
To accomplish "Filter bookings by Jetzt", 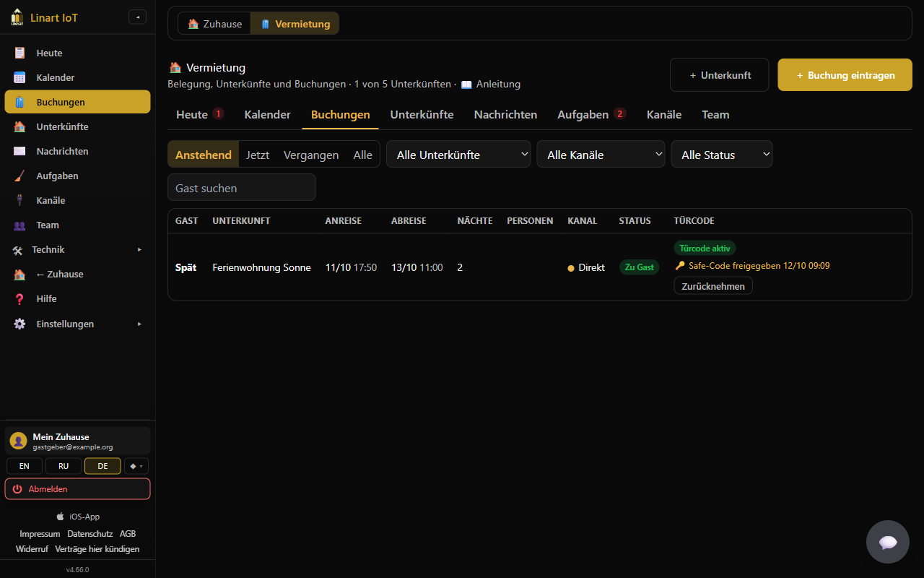I will click(x=258, y=155).
